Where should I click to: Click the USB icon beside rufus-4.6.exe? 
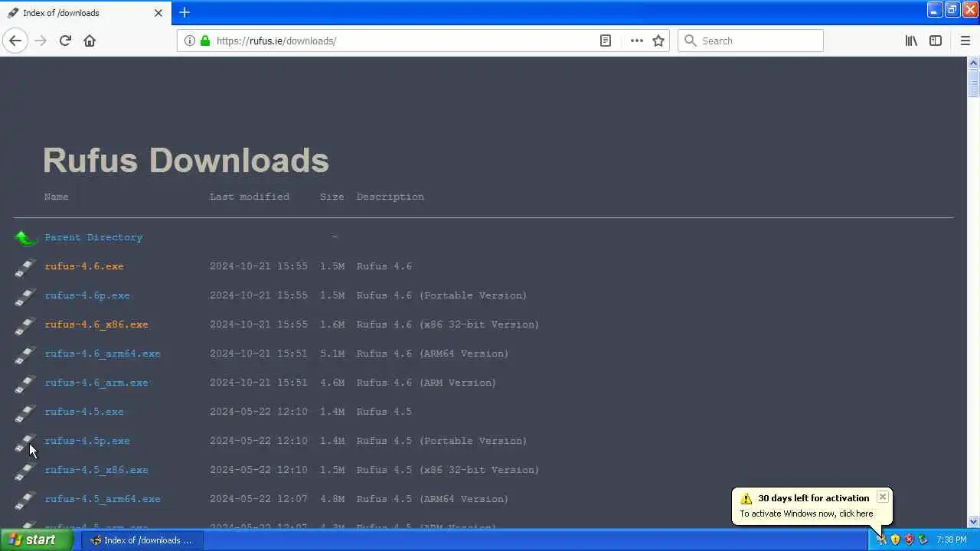point(25,267)
